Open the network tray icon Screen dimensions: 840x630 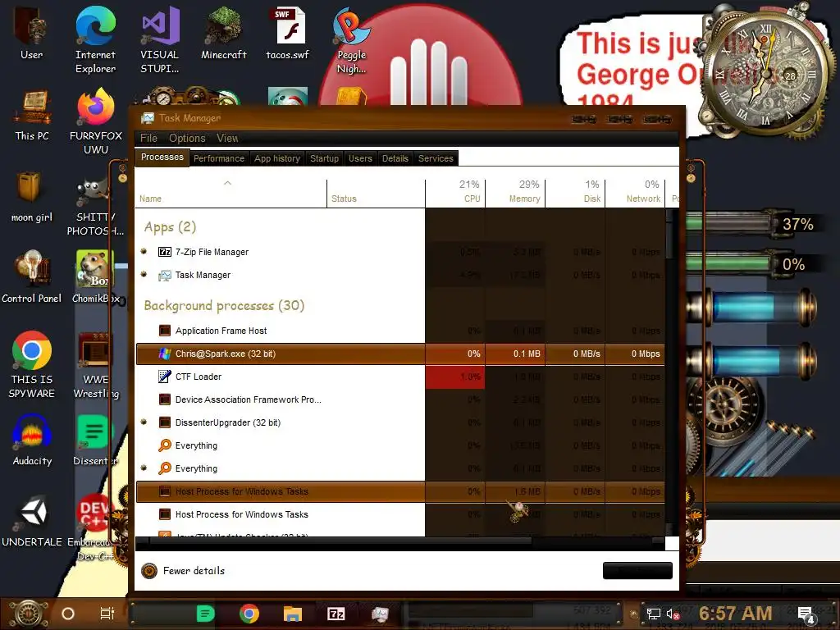(654, 614)
